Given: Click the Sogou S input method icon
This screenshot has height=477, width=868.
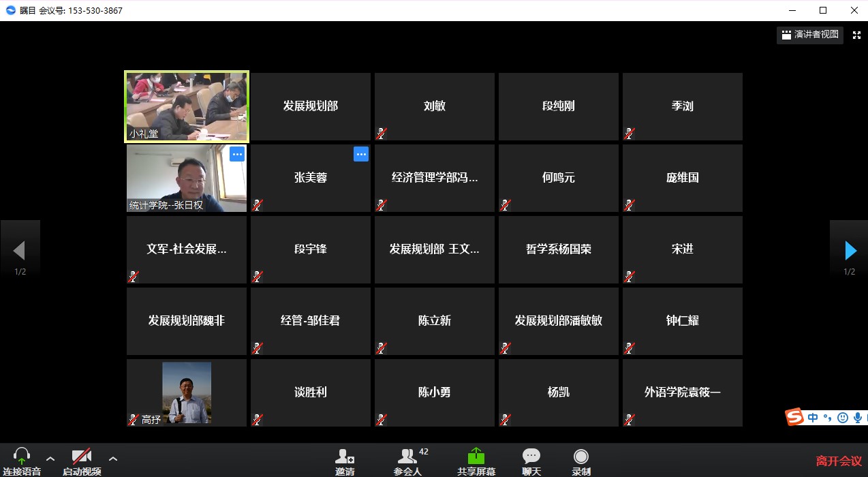Looking at the screenshot, I should point(794,417).
